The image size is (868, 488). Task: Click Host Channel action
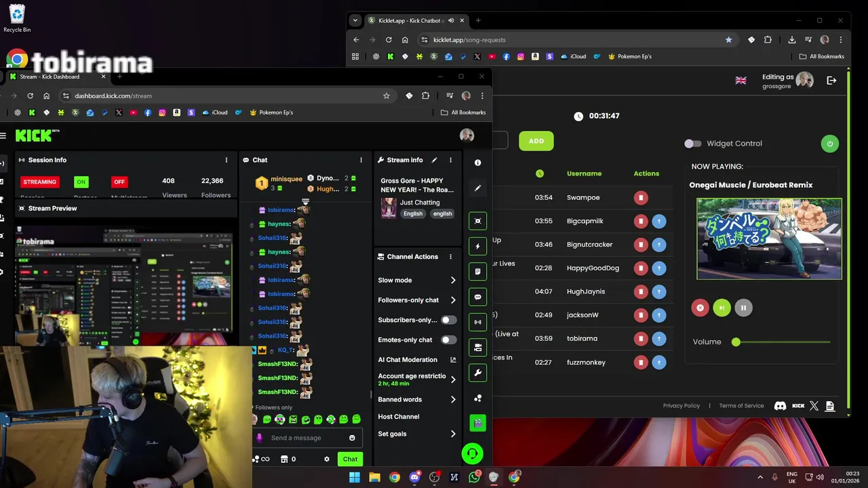pos(399,417)
